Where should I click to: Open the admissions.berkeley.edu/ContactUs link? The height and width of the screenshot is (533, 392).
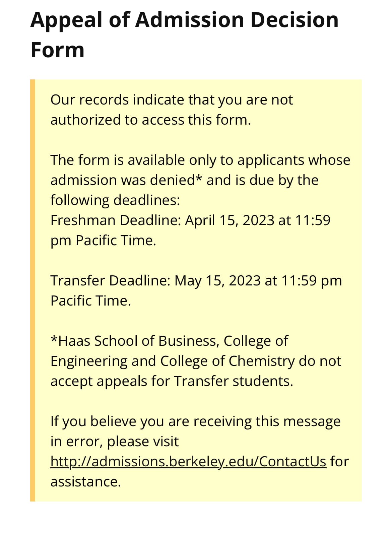tap(188, 462)
